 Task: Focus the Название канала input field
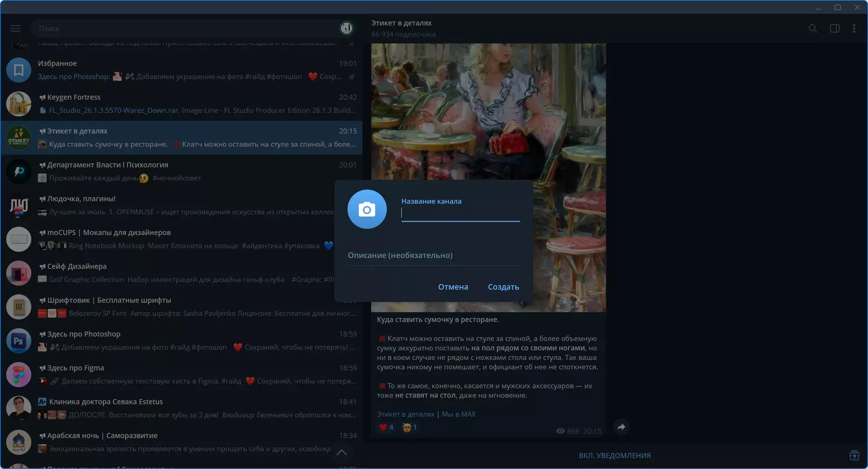pos(461,213)
